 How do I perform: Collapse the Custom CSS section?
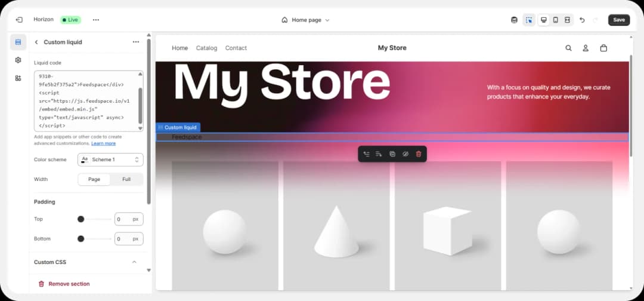pyautogui.click(x=134, y=262)
